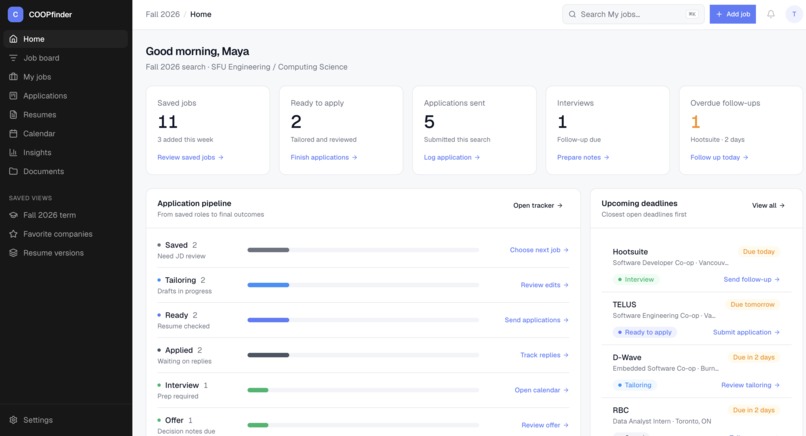Open Documents from sidebar
The height and width of the screenshot is (436, 806).
coord(66,171)
